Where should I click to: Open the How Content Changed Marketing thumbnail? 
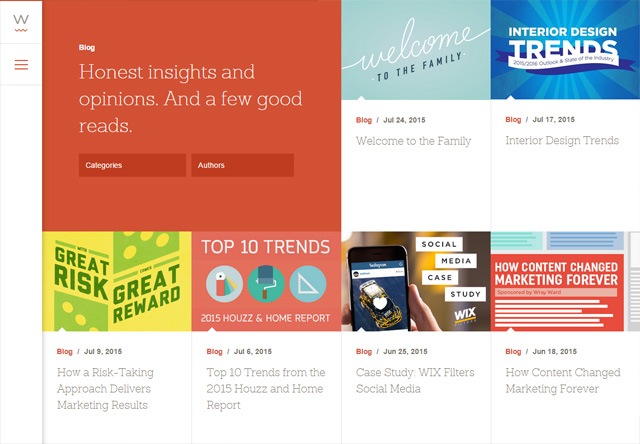pyautogui.click(x=565, y=281)
